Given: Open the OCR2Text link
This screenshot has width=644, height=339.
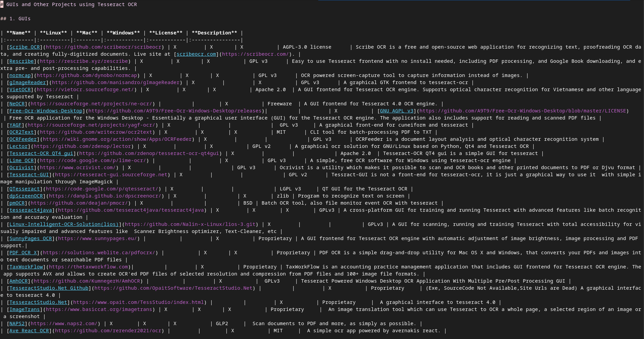Looking at the screenshot, I should 22,132.
